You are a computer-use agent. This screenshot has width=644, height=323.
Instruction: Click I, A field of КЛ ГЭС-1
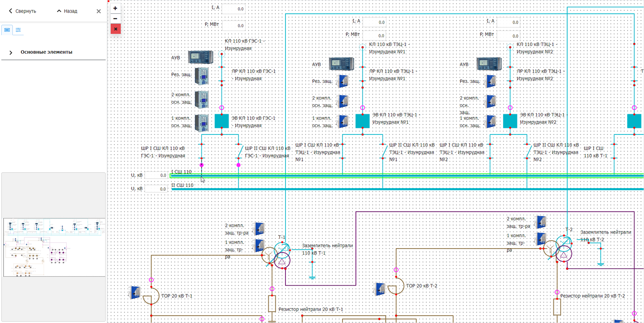233,9
